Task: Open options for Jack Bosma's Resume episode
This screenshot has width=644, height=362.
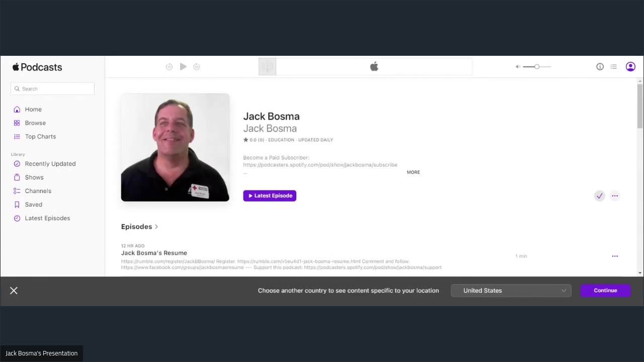Action: pyautogui.click(x=615, y=256)
